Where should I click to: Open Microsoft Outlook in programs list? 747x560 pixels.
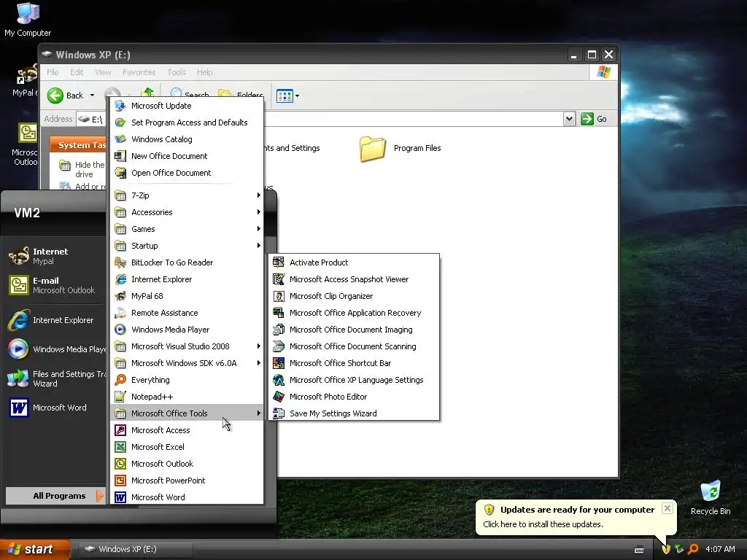187,464
